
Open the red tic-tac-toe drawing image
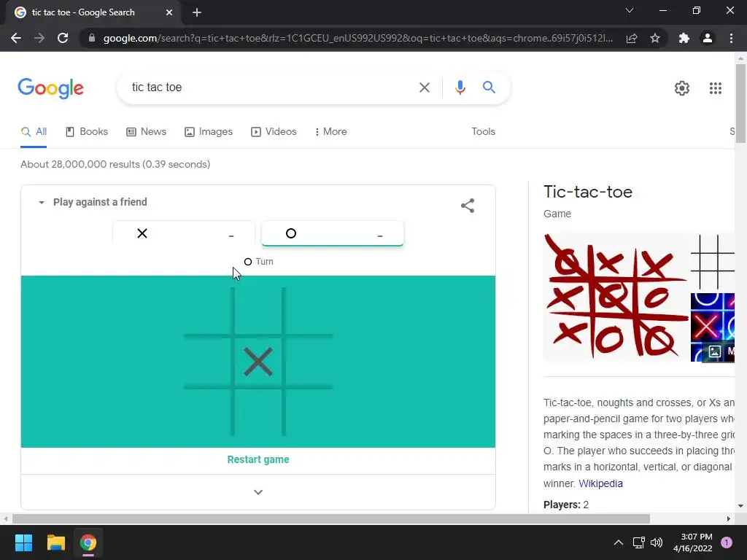616,297
